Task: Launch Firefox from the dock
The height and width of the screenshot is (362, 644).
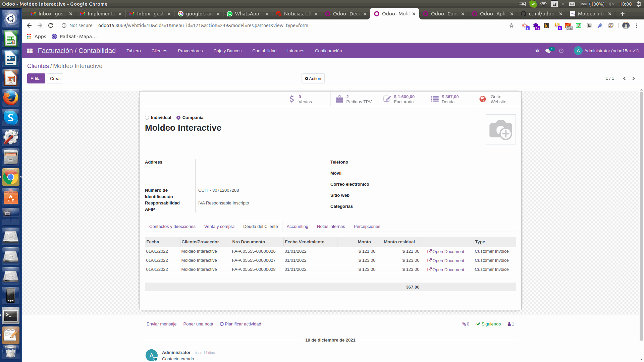Action: [x=11, y=98]
